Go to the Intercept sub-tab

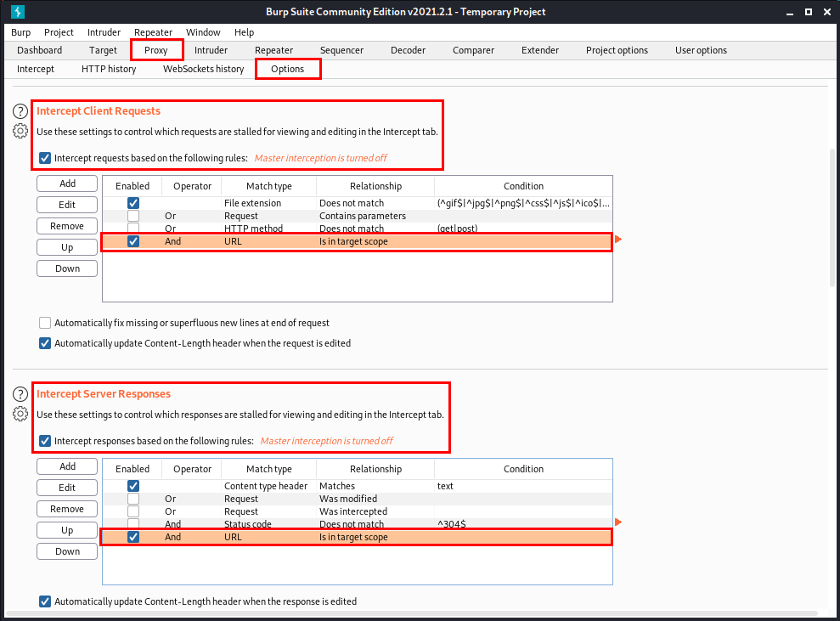[36, 69]
